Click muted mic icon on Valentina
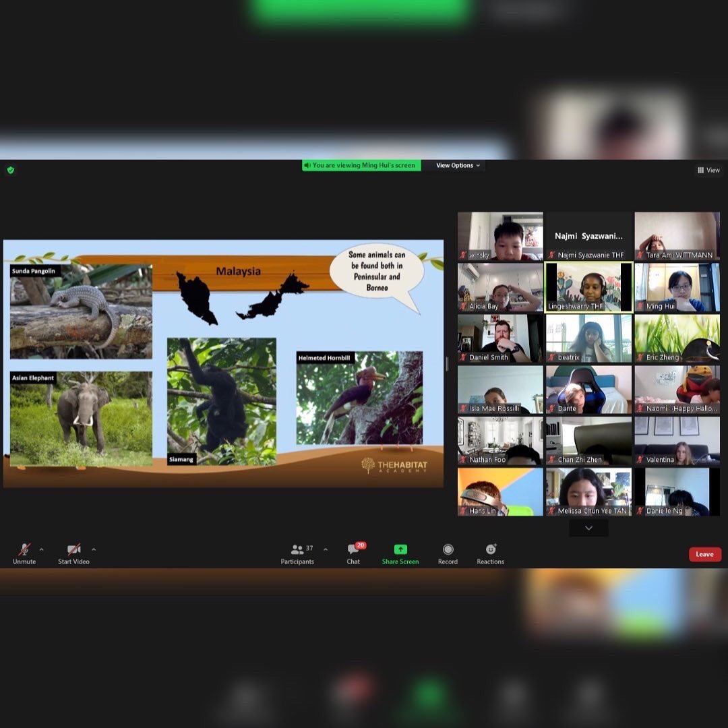This screenshot has width=728, height=728. coord(640,459)
